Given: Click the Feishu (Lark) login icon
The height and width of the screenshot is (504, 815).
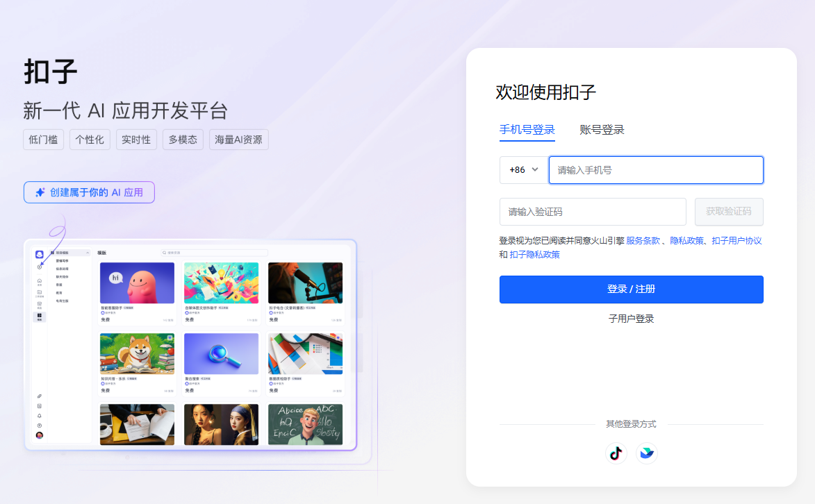Looking at the screenshot, I should click(647, 453).
